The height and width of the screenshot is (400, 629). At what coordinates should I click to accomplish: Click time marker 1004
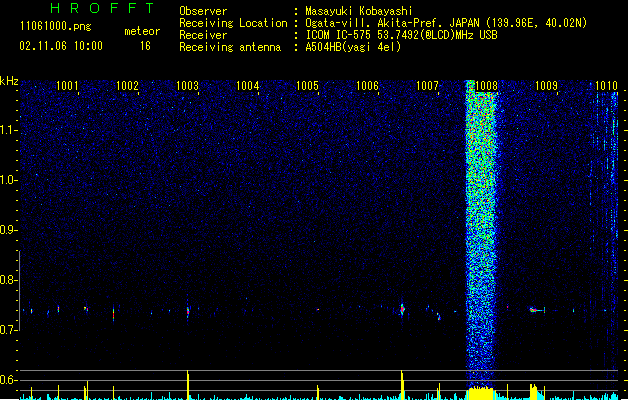point(248,86)
